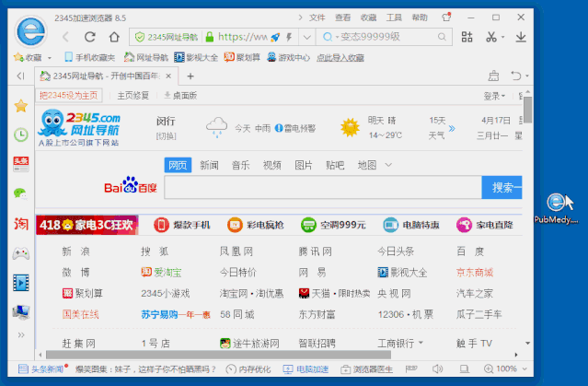Open history clock in the sidebar
This screenshot has height=386, width=588.
[21, 135]
